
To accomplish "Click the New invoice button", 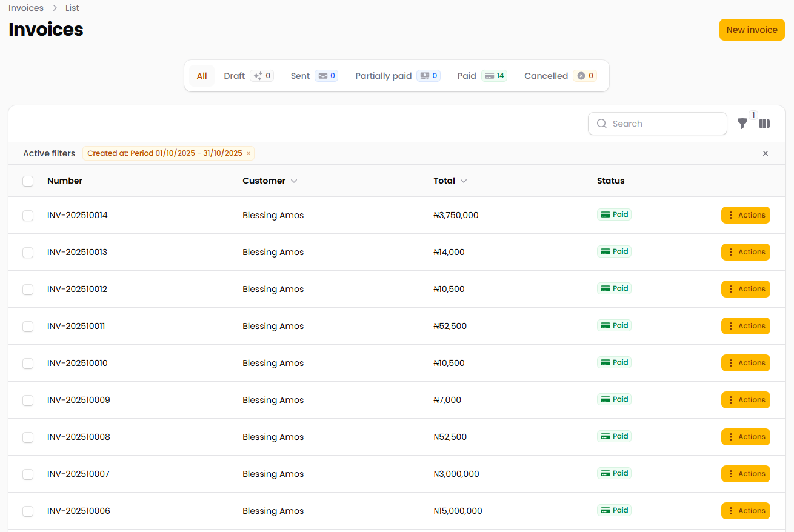I will point(752,30).
